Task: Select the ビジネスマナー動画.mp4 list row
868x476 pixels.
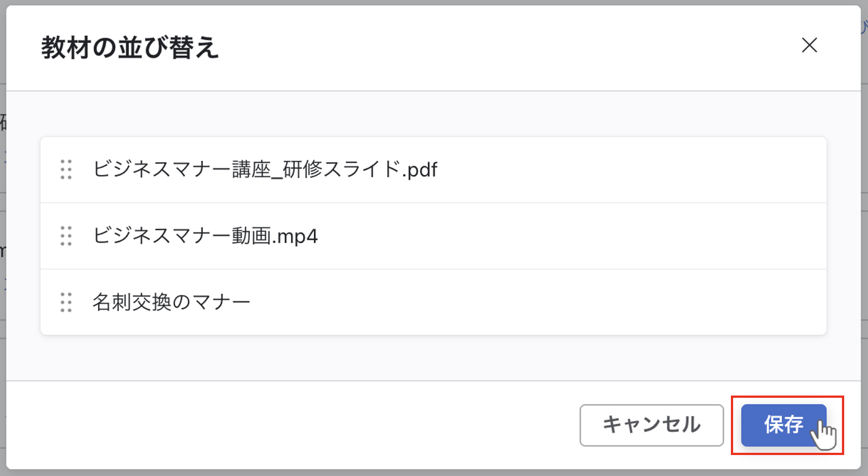Action: (431, 236)
